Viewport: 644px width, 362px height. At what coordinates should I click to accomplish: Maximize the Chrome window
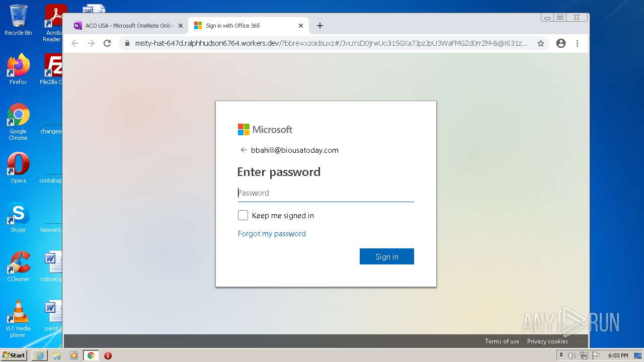pyautogui.click(x=560, y=18)
